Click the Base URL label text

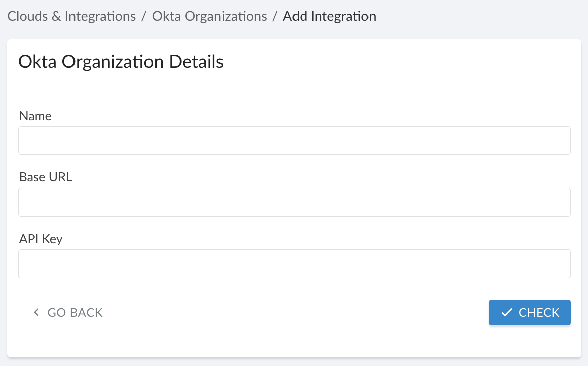45,177
